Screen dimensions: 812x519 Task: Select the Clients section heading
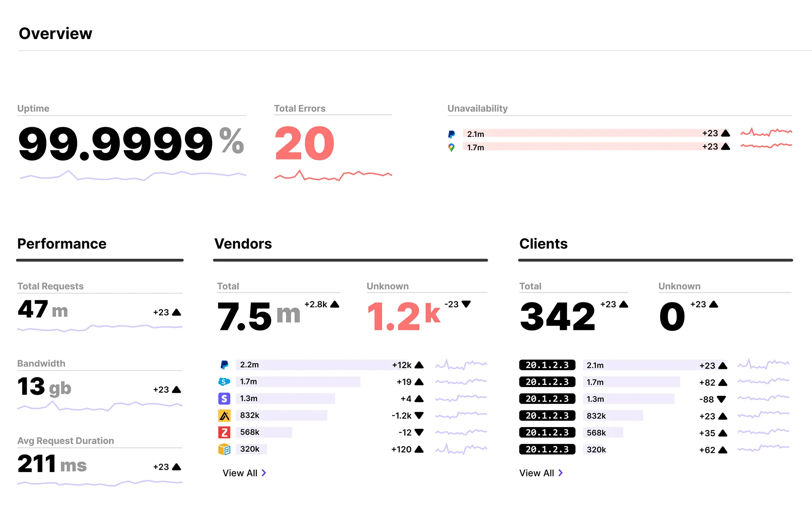[x=543, y=244]
